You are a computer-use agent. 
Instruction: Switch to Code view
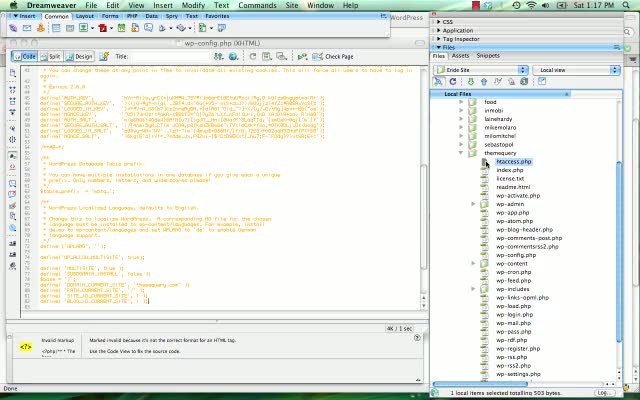(x=25, y=57)
